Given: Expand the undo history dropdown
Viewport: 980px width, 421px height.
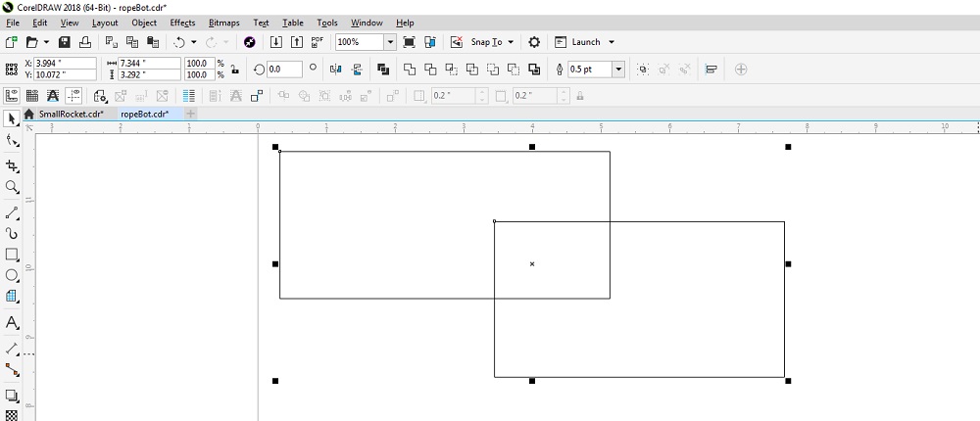Looking at the screenshot, I should click(194, 42).
